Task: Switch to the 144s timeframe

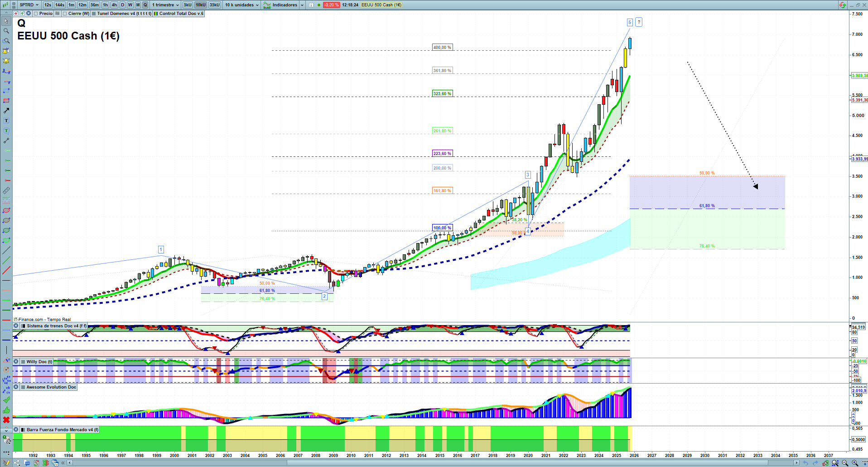Action: click(60, 5)
